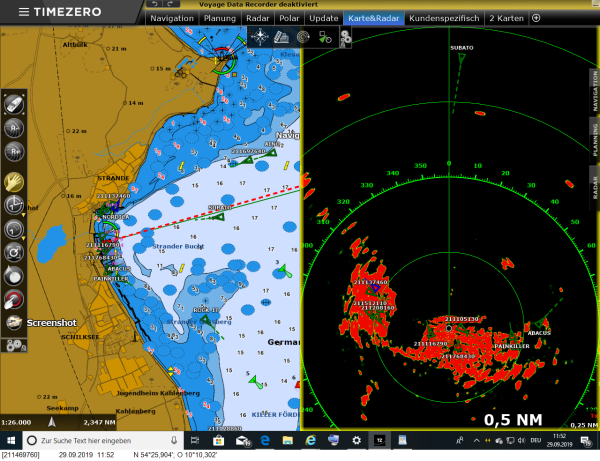
Task: Open the RADAR side panel tab
Action: pyautogui.click(x=595, y=187)
